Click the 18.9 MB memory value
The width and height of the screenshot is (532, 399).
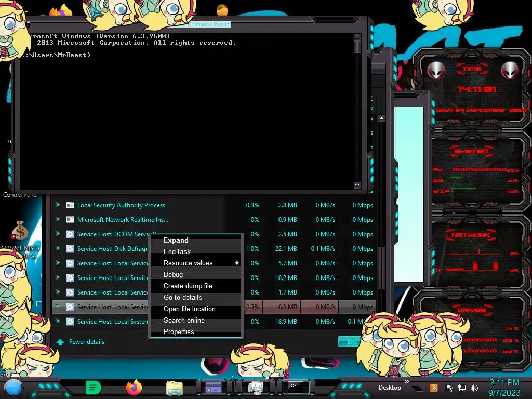click(x=286, y=321)
